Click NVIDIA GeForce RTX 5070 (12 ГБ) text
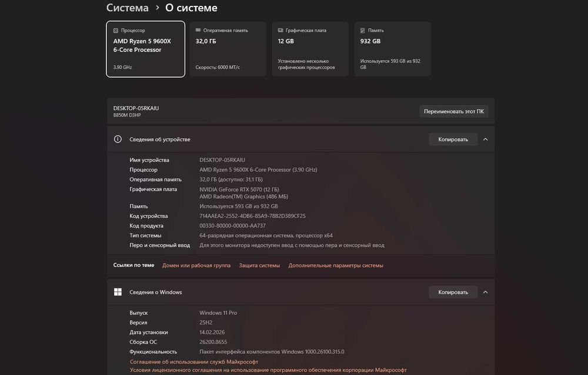The width and height of the screenshot is (588, 375). 239,190
